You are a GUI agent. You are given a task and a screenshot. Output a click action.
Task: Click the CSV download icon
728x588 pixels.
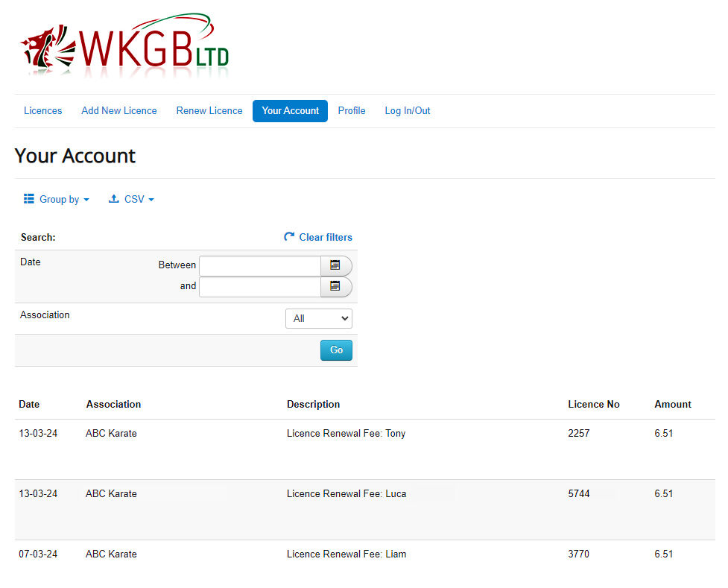click(113, 199)
